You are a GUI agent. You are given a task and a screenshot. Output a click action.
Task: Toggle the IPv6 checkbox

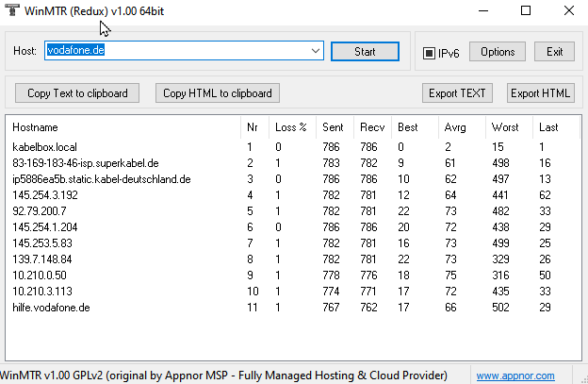click(x=429, y=53)
